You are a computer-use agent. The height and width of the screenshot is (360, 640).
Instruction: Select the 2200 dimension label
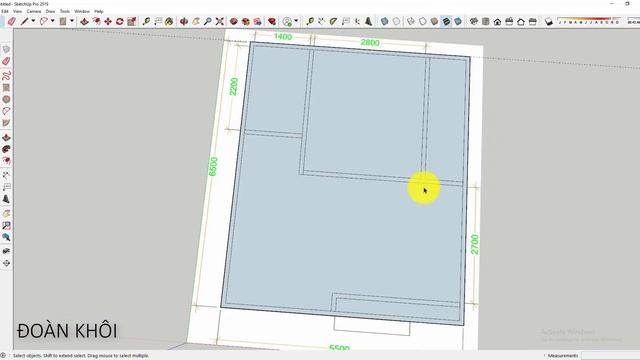pyautogui.click(x=233, y=87)
